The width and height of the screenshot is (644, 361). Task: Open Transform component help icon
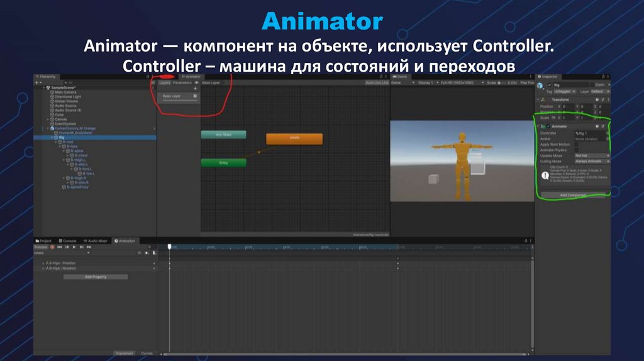597,100
